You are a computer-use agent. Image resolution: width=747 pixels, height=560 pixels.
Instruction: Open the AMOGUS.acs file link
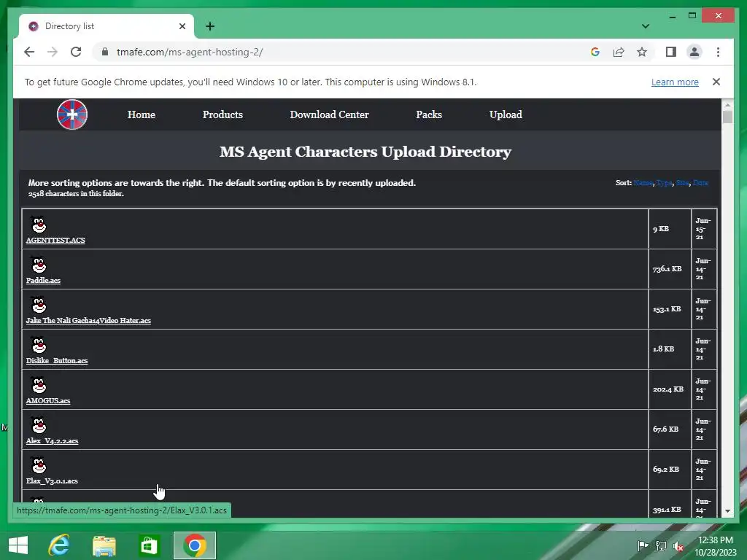point(48,400)
